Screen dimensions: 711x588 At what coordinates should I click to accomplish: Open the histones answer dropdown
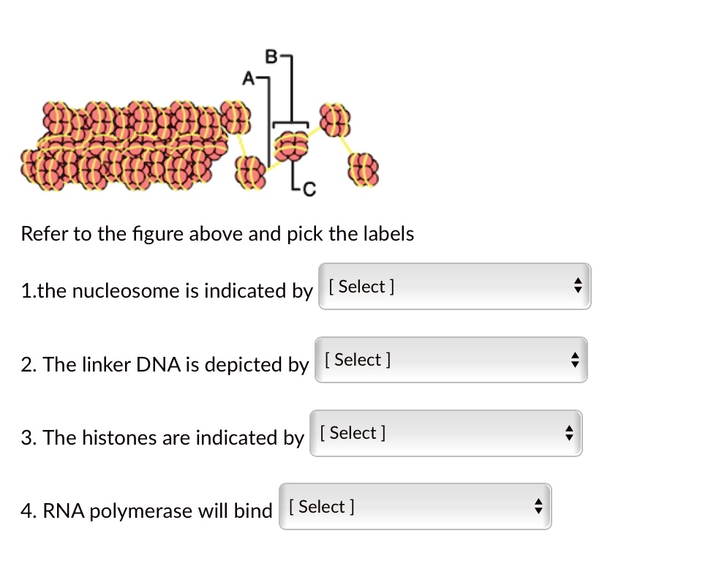click(x=445, y=432)
